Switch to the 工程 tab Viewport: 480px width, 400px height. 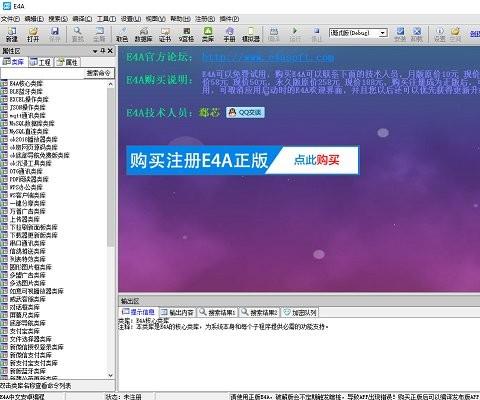40,62
